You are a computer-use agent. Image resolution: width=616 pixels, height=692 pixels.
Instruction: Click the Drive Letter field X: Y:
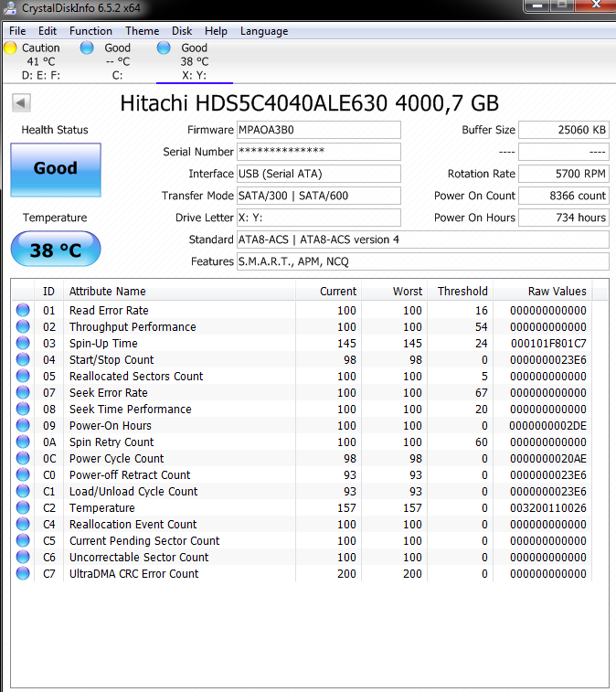tap(319, 218)
